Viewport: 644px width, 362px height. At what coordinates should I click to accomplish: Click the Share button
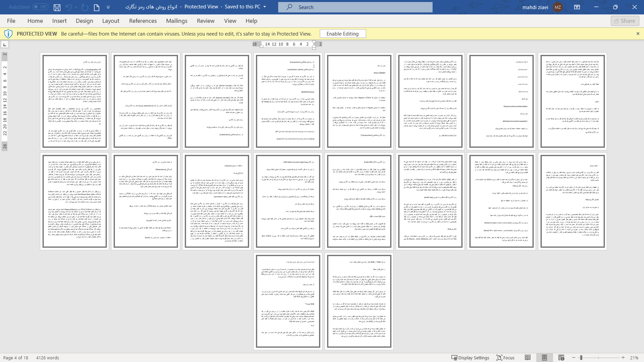[625, 21]
